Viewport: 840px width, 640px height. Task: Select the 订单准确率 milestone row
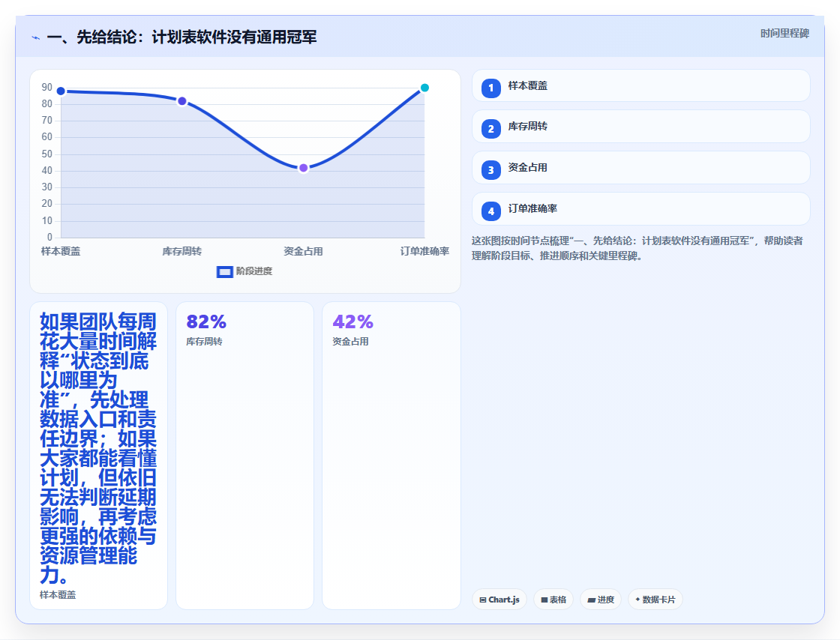tap(640, 208)
